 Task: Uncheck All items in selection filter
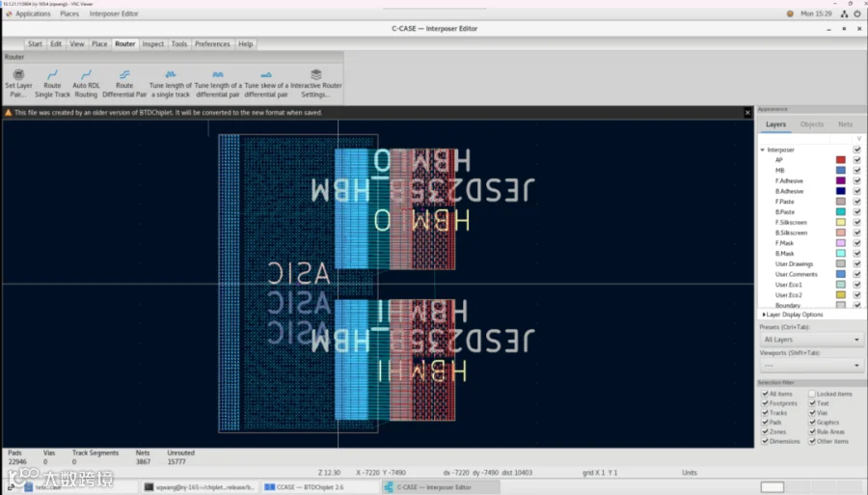pos(765,394)
